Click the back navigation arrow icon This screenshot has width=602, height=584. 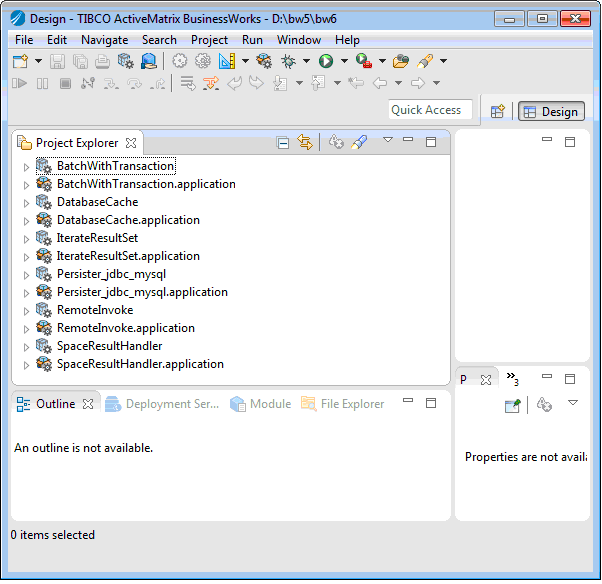(x=380, y=83)
